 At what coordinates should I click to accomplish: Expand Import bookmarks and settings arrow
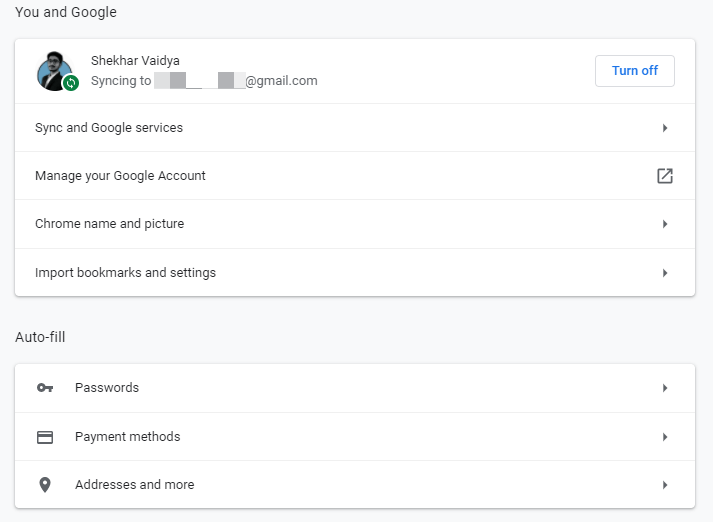point(665,273)
